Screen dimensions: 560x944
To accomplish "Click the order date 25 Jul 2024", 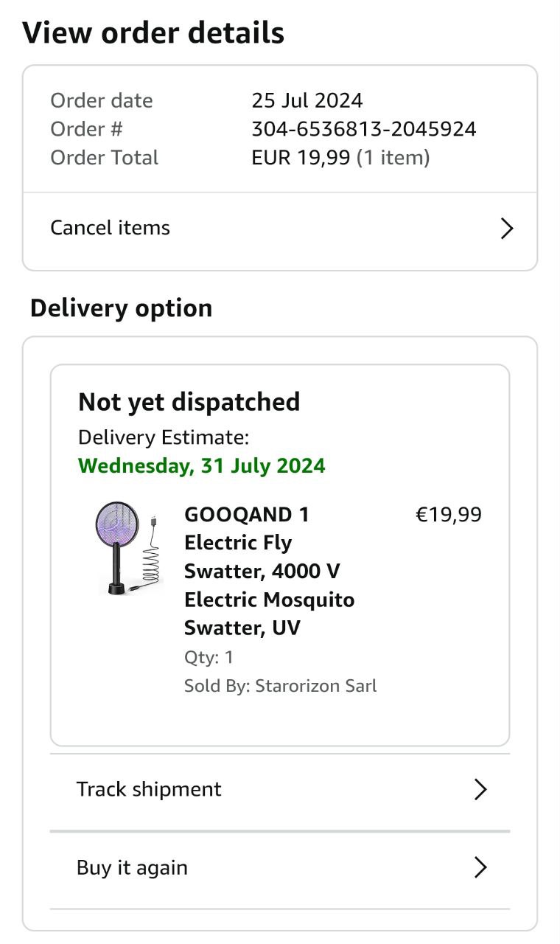I will [307, 100].
